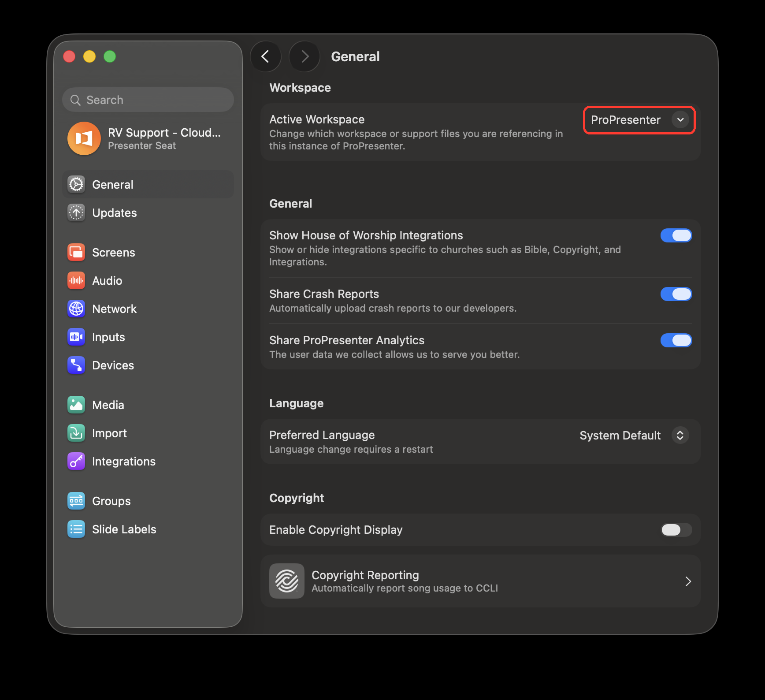Click the Presenter Seat subtitle text
Image resolution: width=765 pixels, height=700 pixels.
142,145
